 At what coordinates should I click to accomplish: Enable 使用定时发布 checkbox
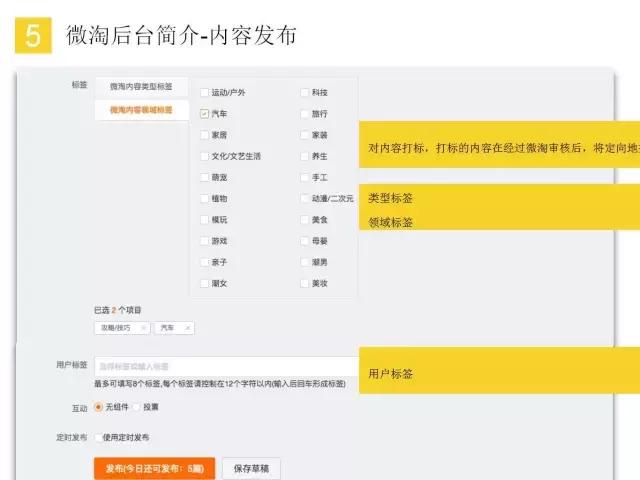click(x=98, y=438)
